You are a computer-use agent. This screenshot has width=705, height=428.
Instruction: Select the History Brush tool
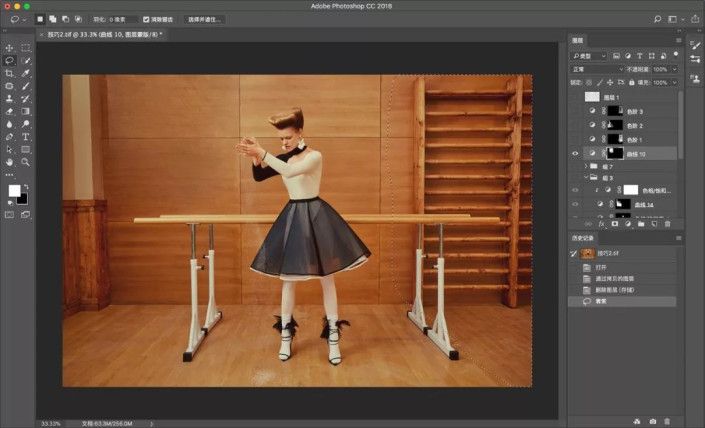26,98
